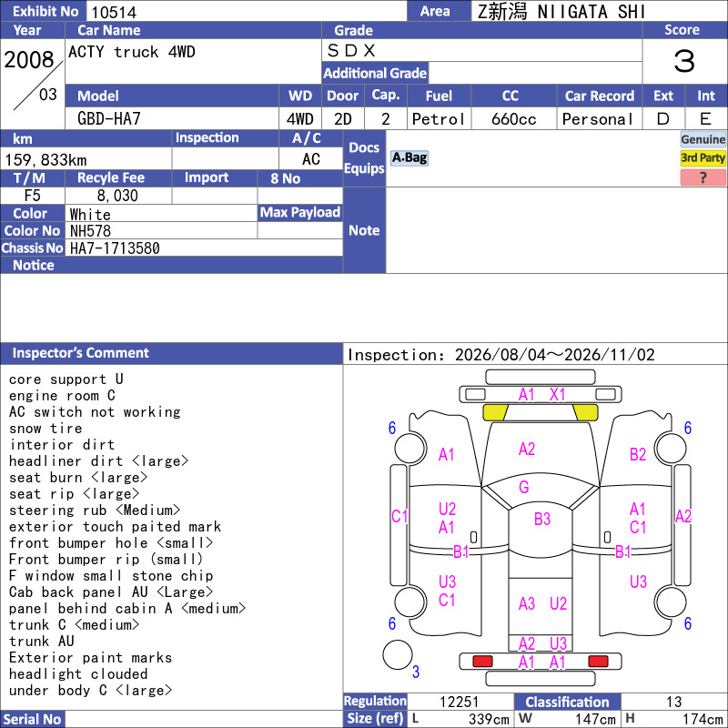Click the area text NIIGATA SHI

pos(591,12)
